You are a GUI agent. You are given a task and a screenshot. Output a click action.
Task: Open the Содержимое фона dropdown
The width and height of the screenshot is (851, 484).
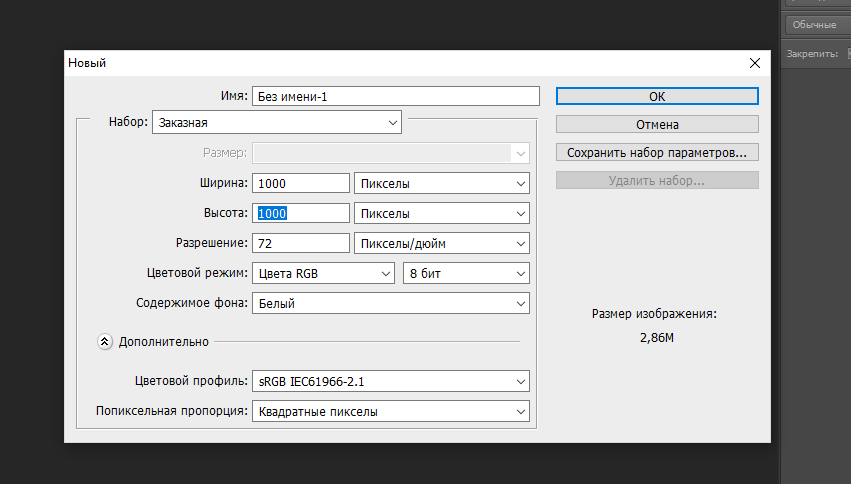click(391, 303)
